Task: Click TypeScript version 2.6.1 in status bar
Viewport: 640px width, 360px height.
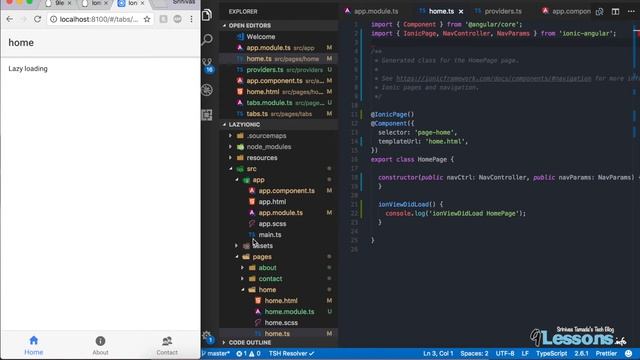Action: click(x=581, y=353)
